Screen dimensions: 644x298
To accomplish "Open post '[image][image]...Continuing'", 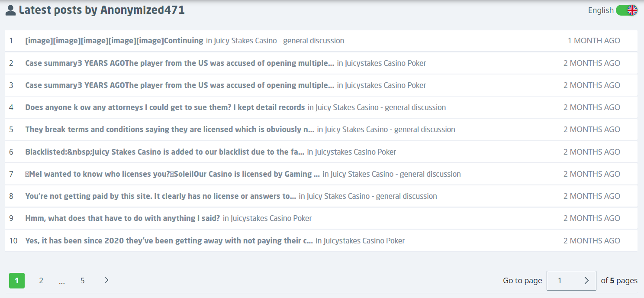I will 114,41.
